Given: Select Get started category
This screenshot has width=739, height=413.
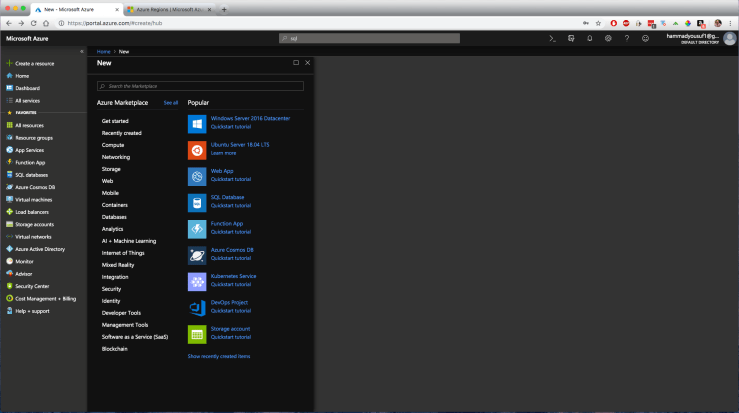Looking at the screenshot, I should tap(115, 121).
